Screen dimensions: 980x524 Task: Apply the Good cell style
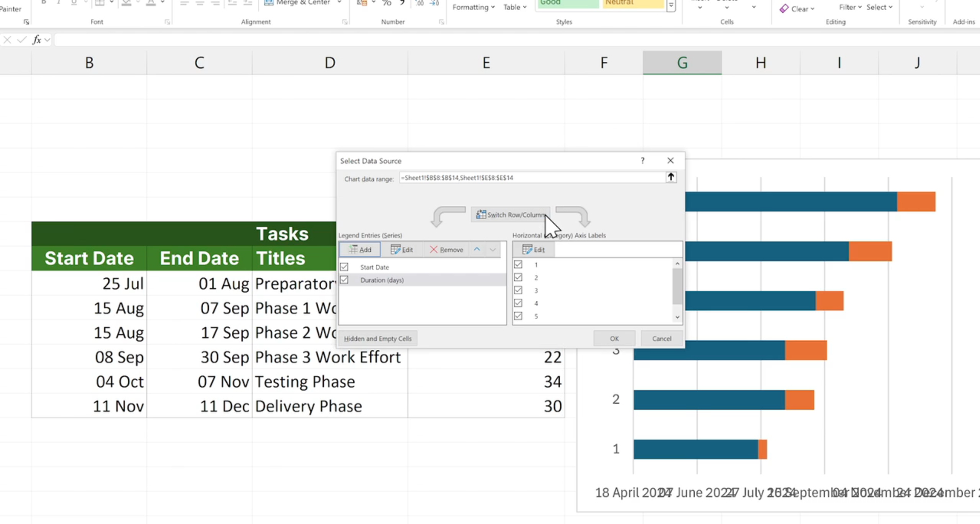tap(567, 3)
